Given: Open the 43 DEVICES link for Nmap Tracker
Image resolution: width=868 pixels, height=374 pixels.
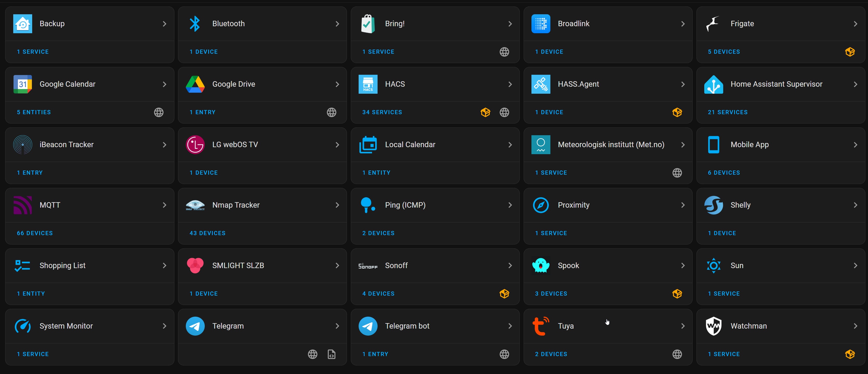Looking at the screenshot, I should click(x=208, y=233).
